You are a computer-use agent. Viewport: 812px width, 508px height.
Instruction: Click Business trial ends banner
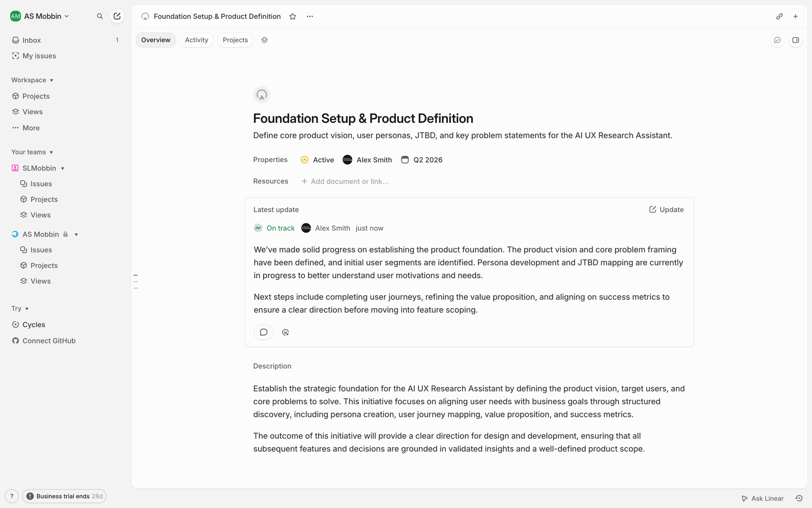64,496
